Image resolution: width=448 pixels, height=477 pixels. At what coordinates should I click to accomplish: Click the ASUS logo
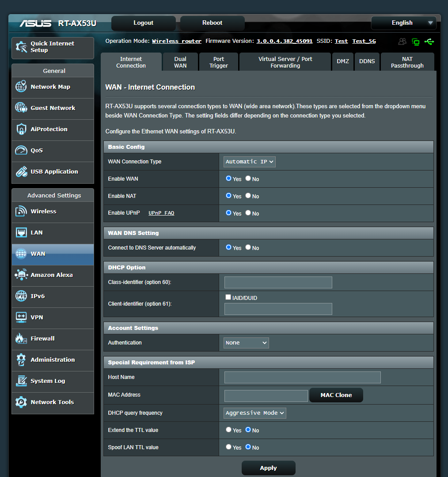click(x=35, y=23)
